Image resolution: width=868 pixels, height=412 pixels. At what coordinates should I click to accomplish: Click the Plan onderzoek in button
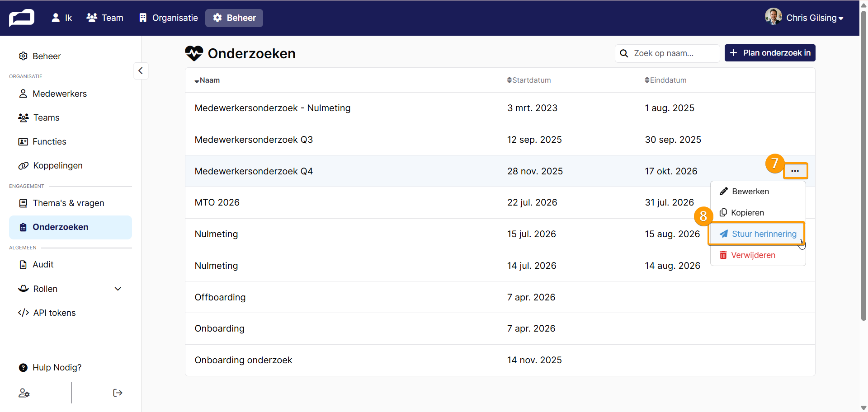click(770, 53)
